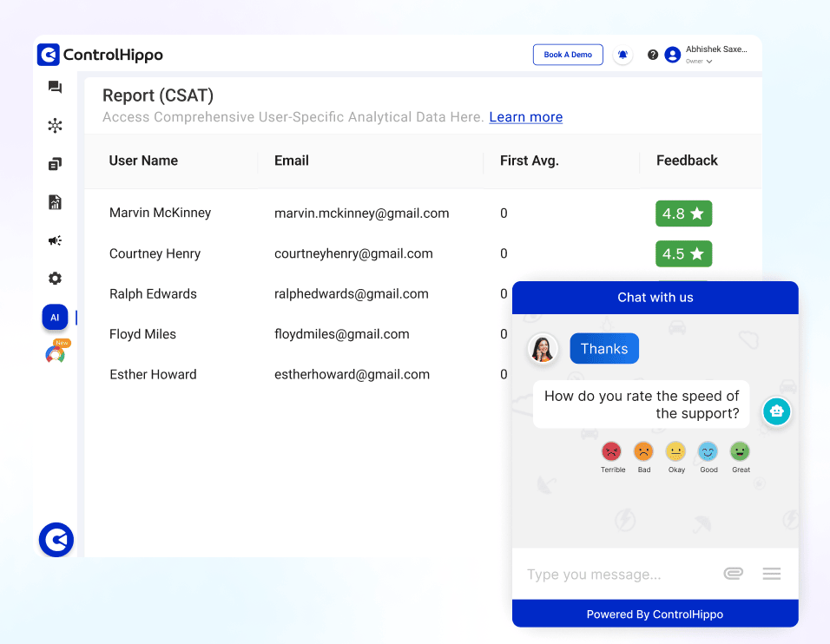Choose the Okay rating emoji
The width and height of the screenshot is (830, 644).
[x=676, y=452]
